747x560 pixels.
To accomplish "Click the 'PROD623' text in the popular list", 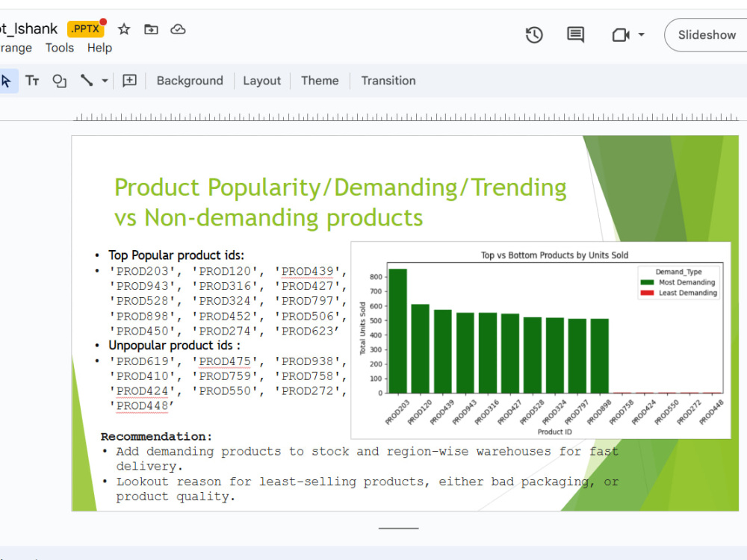I will [x=307, y=332].
